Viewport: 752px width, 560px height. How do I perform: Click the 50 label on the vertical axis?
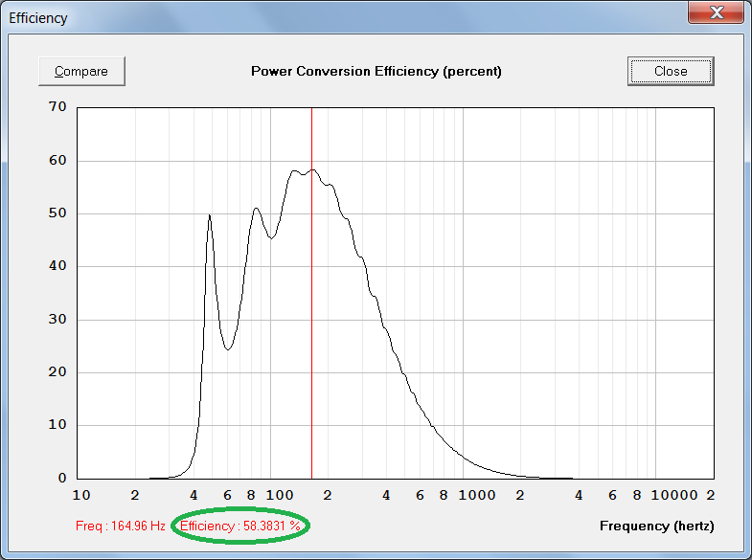point(57,213)
